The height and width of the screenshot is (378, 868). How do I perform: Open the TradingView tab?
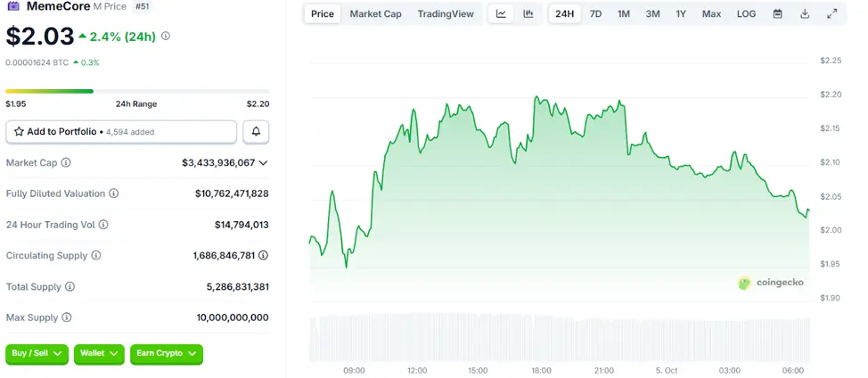(x=446, y=14)
